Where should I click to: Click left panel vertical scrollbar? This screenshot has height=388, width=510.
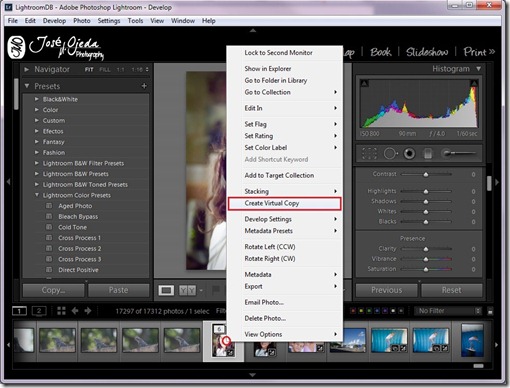(x=16, y=94)
